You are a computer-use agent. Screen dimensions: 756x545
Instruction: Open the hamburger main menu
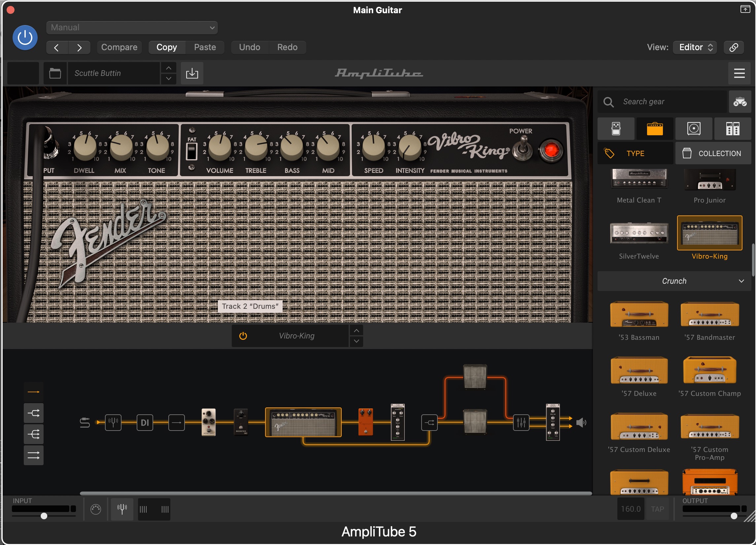coord(739,73)
